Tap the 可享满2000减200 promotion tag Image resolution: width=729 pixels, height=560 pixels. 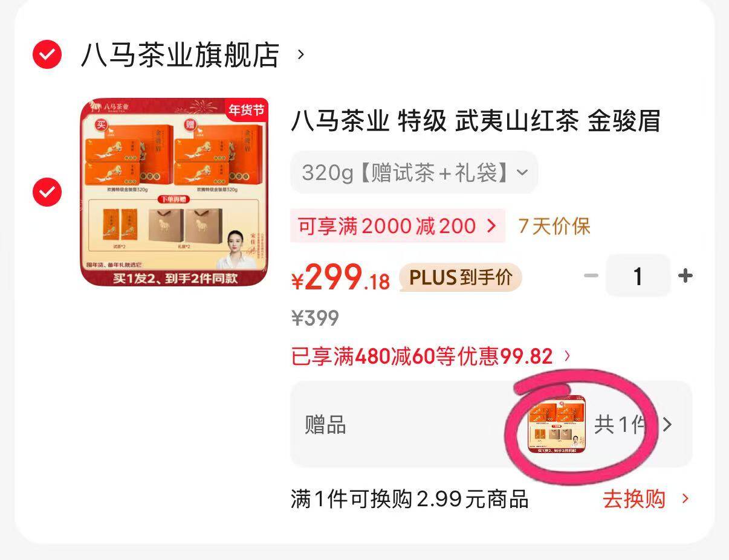pos(398,226)
